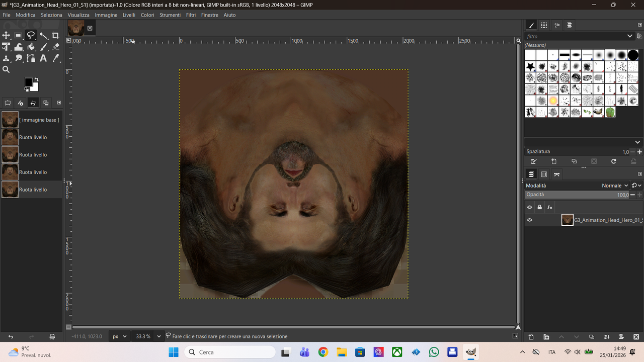Screen dimensions: 644x362
Task: Open the Modalità blend mode dropdown
Action: (615, 186)
